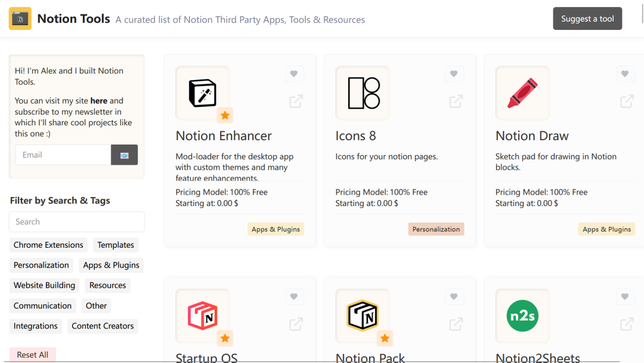Open Notion2Sheets external link icon
The image size is (644, 363).
point(627,324)
